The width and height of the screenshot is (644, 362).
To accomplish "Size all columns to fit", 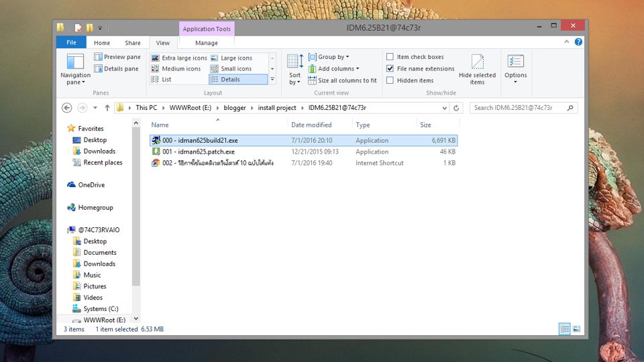I will 343,80.
